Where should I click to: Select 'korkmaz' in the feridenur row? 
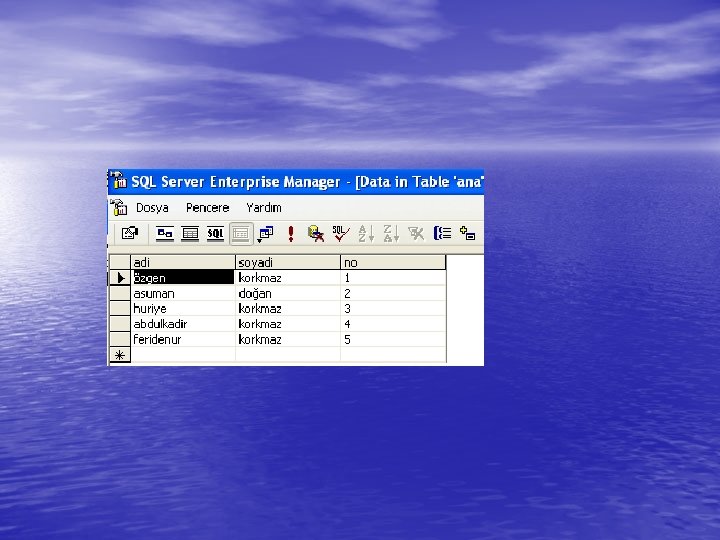coord(288,339)
